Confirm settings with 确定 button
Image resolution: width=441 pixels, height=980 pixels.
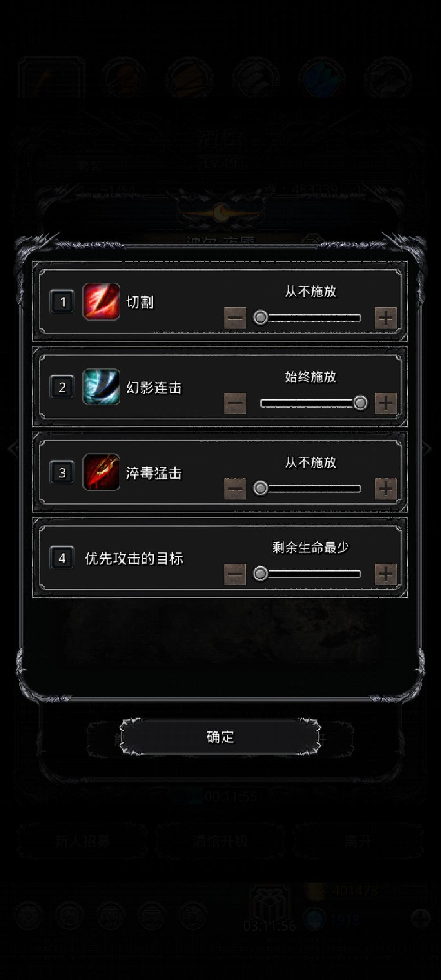(220, 737)
